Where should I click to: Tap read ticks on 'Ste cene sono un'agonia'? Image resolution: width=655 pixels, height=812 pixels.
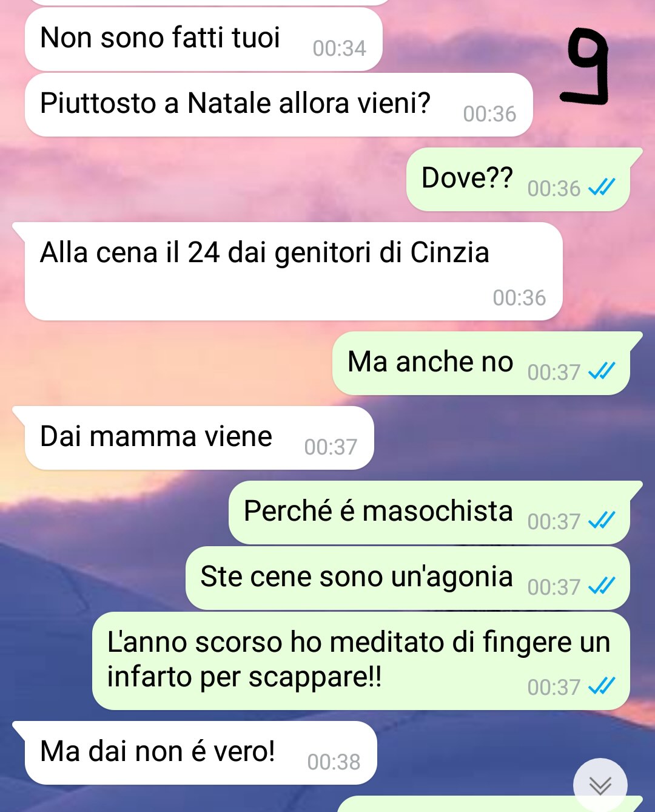tap(602, 586)
